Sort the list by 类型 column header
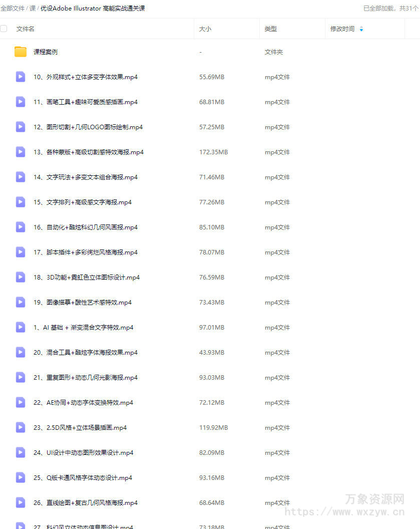The width and height of the screenshot is (420, 529). (x=271, y=29)
